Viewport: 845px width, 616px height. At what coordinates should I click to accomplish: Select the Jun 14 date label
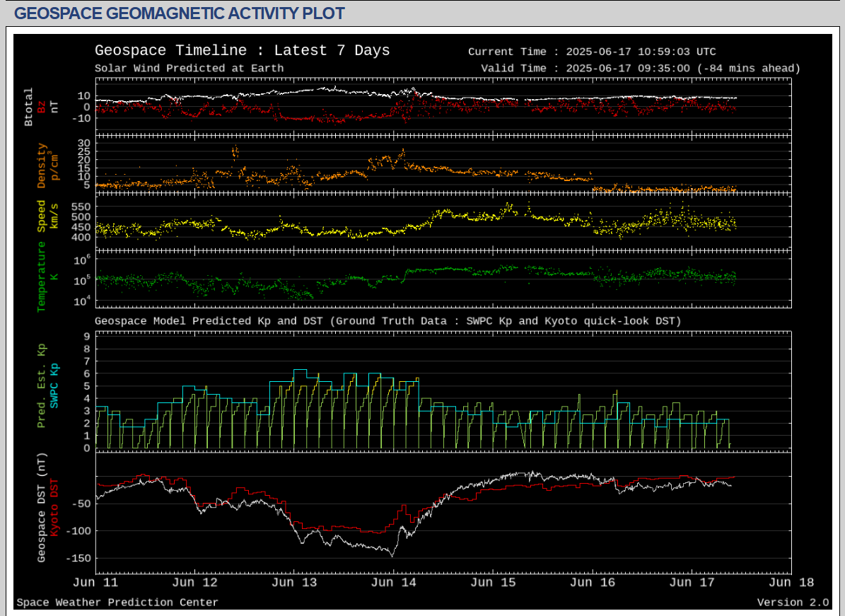tap(393, 583)
